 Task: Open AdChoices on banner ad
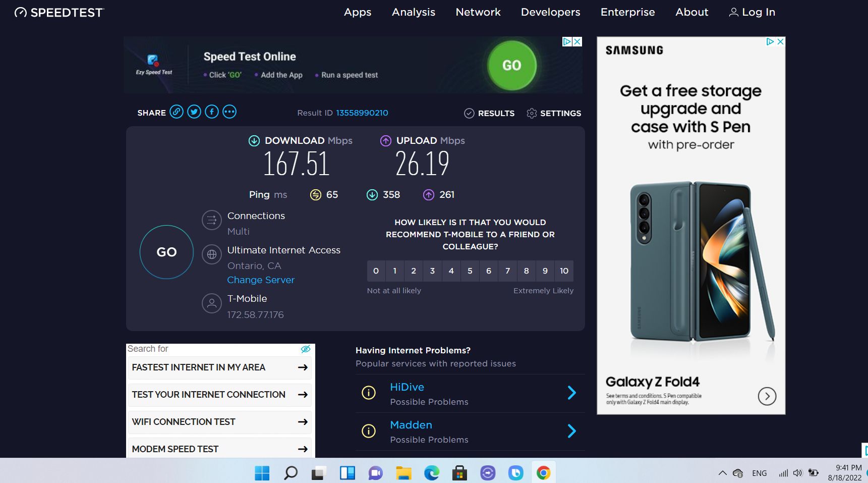[567, 41]
